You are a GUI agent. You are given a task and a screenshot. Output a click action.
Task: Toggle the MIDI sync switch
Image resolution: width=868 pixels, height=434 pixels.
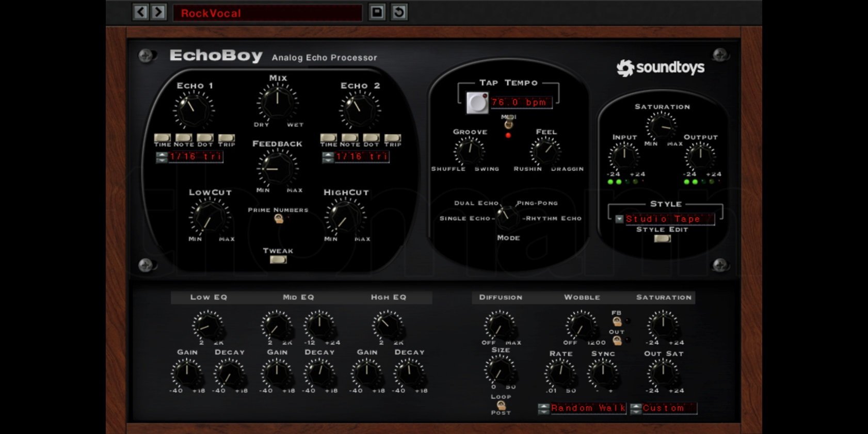(x=508, y=124)
